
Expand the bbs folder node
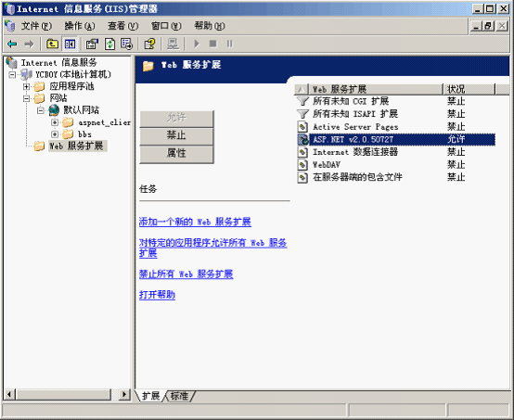tap(55, 134)
